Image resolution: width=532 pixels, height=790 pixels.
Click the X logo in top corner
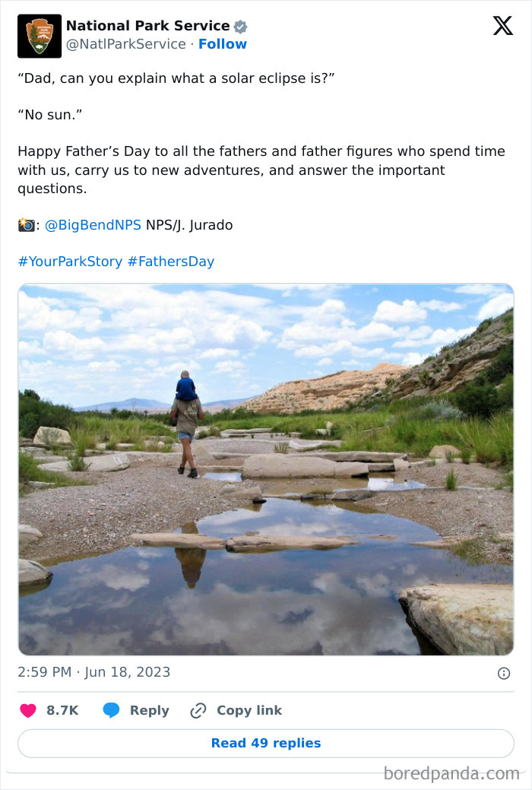pyautogui.click(x=502, y=25)
